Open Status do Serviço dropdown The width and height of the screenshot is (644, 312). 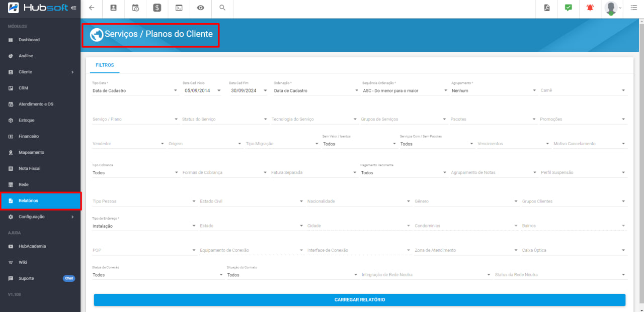click(225, 119)
